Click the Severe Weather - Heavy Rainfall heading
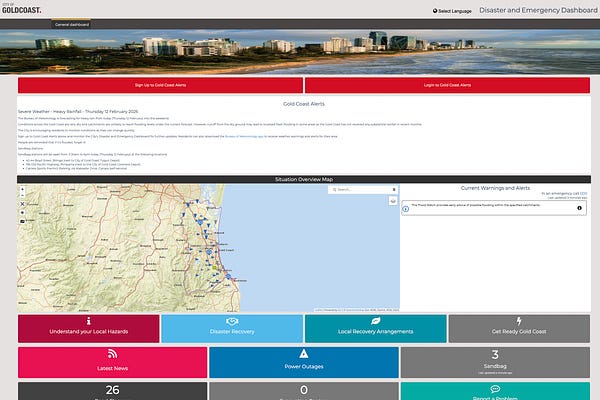 click(78, 112)
